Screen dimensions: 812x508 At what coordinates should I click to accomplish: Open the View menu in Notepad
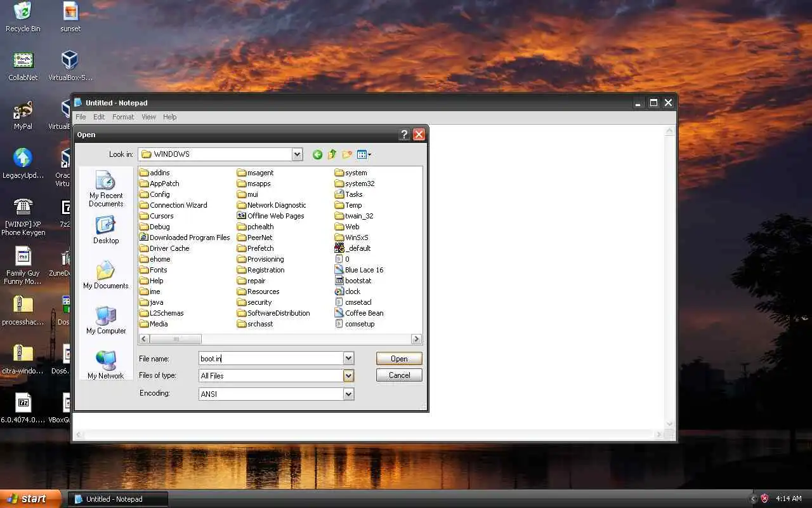[148, 117]
